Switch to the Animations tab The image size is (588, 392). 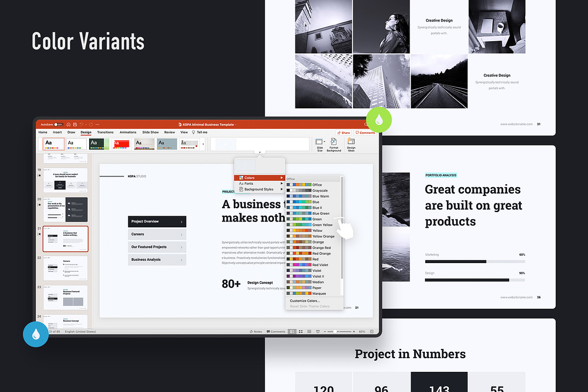coord(128,132)
